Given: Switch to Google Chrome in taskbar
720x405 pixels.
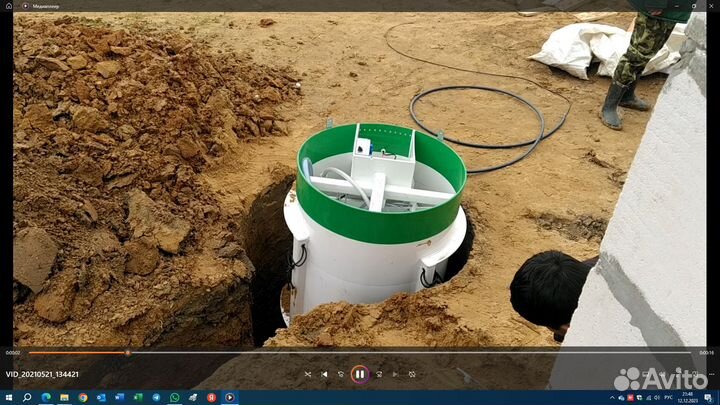Looking at the screenshot, I should point(82,397).
